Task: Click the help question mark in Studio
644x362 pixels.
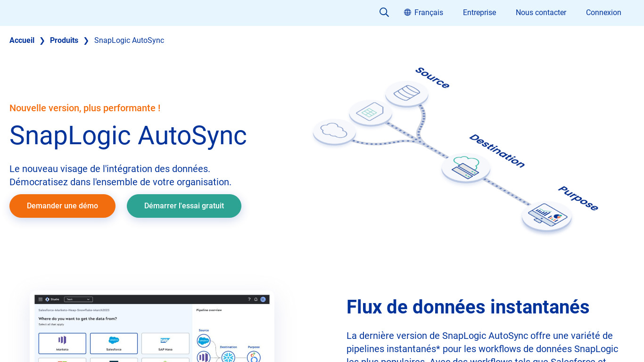Action: tap(249, 299)
